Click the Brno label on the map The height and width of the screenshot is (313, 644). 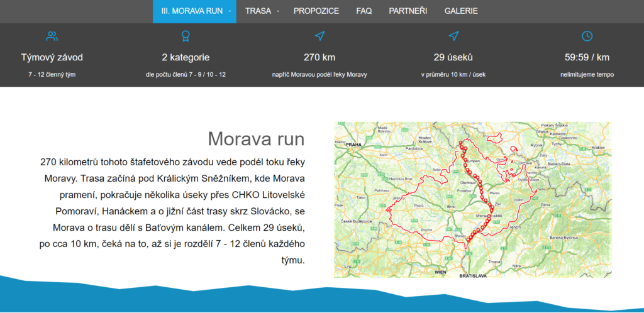452,207
